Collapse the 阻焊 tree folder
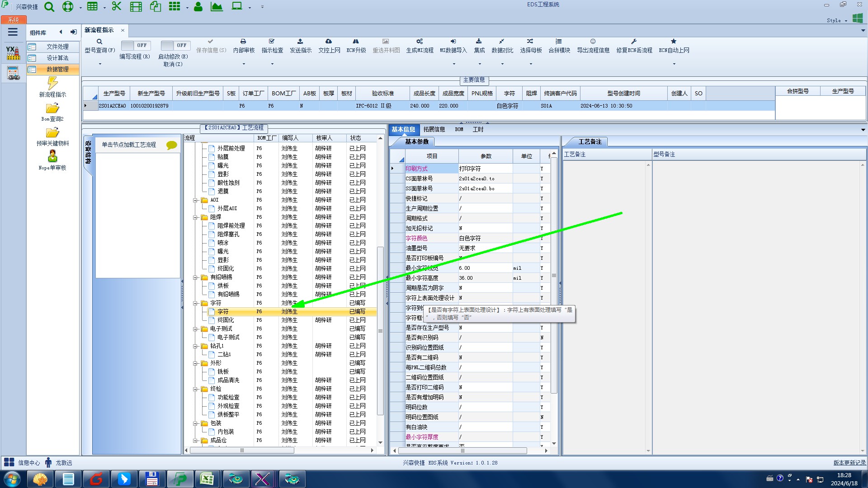The image size is (868, 488). click(196, 217)
